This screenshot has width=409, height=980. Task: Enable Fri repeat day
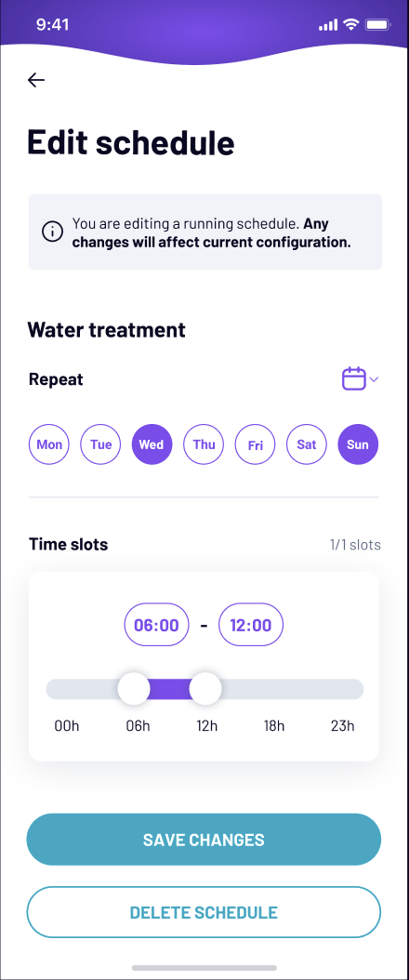255,444
